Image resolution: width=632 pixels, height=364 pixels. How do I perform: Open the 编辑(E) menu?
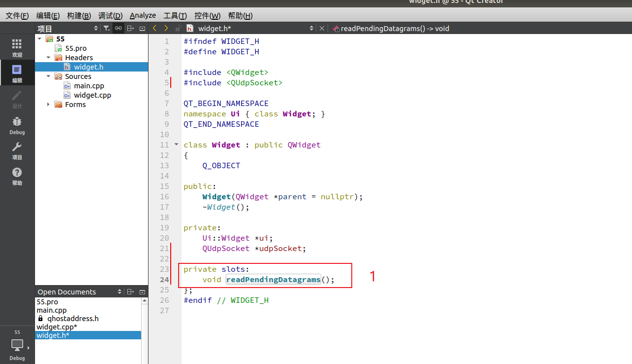tap(48, 15)
